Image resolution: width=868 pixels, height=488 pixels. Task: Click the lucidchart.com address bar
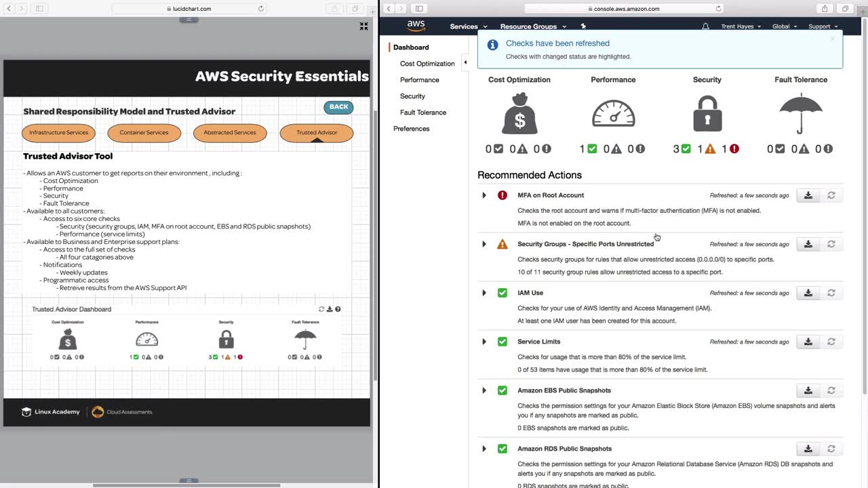[x=189, y=9]
